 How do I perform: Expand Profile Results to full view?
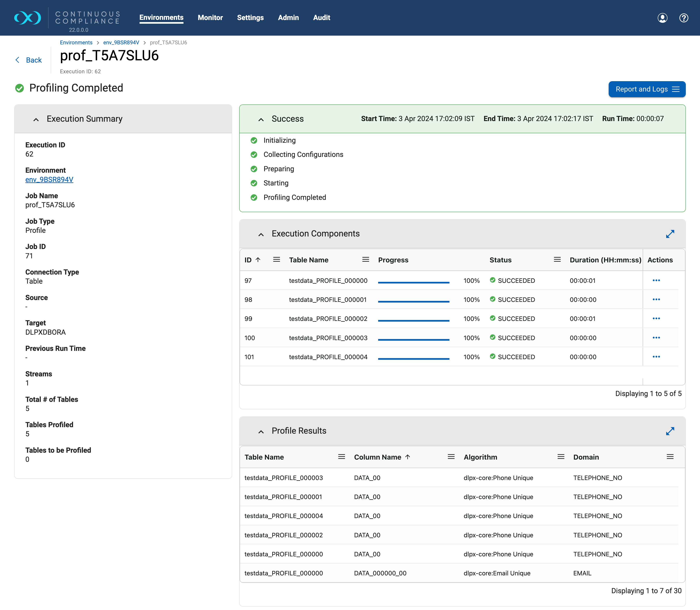click(x=670, y=431)
